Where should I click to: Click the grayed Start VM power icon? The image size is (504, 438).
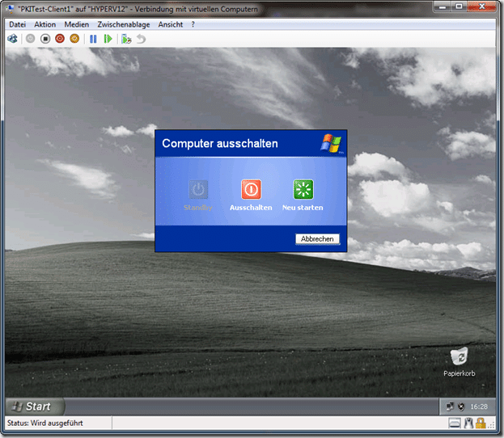pos(30,39)
